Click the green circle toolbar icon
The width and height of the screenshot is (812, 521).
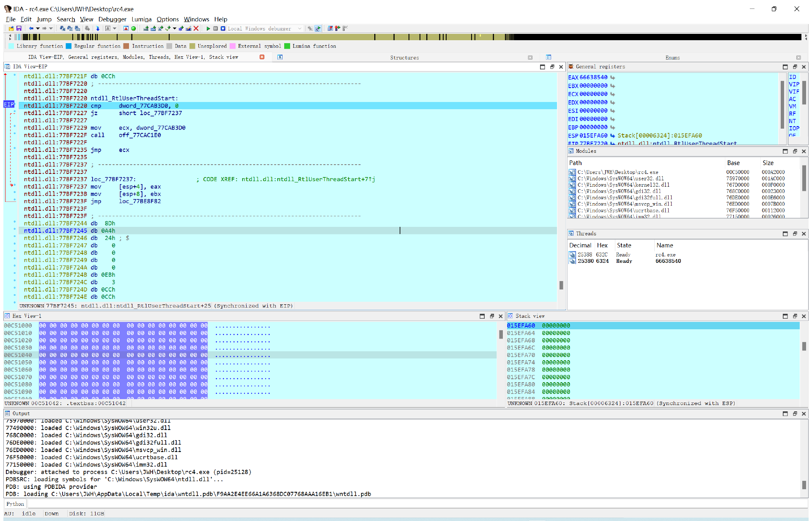[x=134, y=28]
